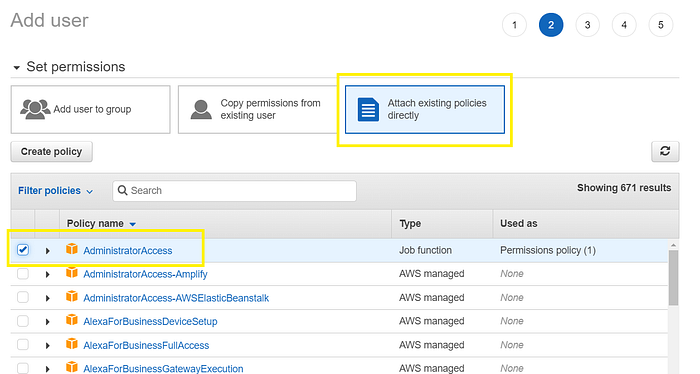This screenshot has width=700, height=374.
Task: Expand the AdministratorAccess-AWSElasticBeanstalk policy row
Action: (x=47, y=298)
